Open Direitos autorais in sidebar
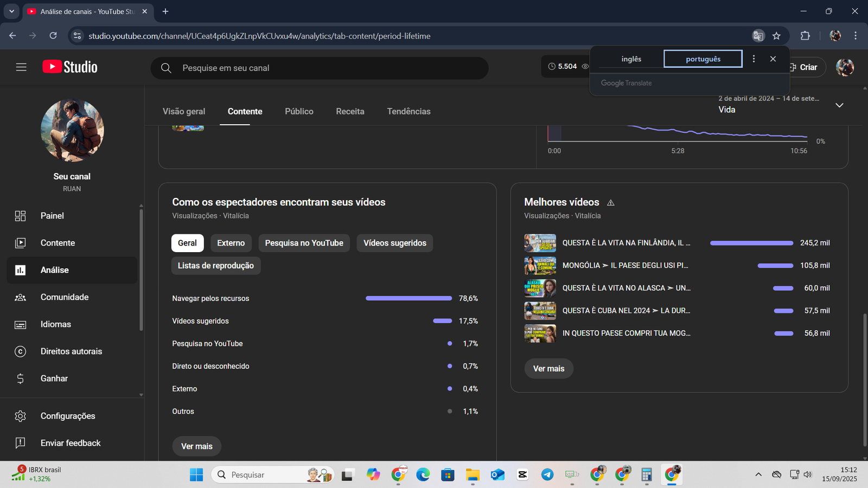This screenshot has width=868, height=488. click(x=71, y=351)
